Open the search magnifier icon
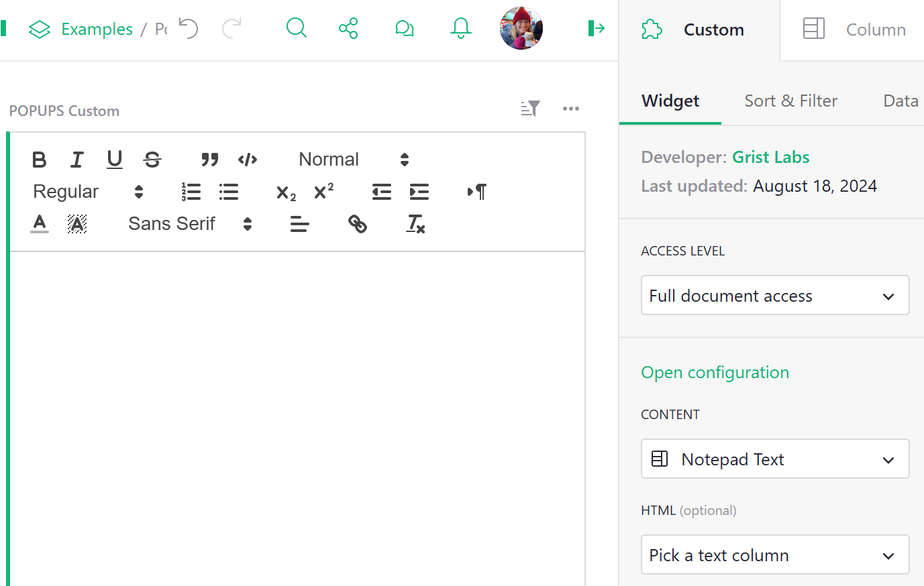Viewport: 924px width, 586px height. pyautogui.click(x=296, y=28)
